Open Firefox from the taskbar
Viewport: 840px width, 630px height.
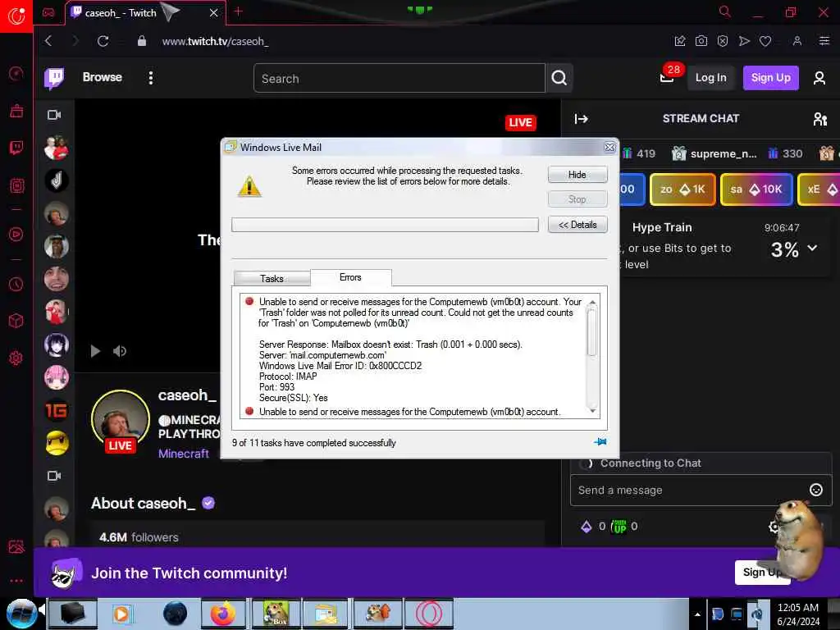[x=223, y=614]
